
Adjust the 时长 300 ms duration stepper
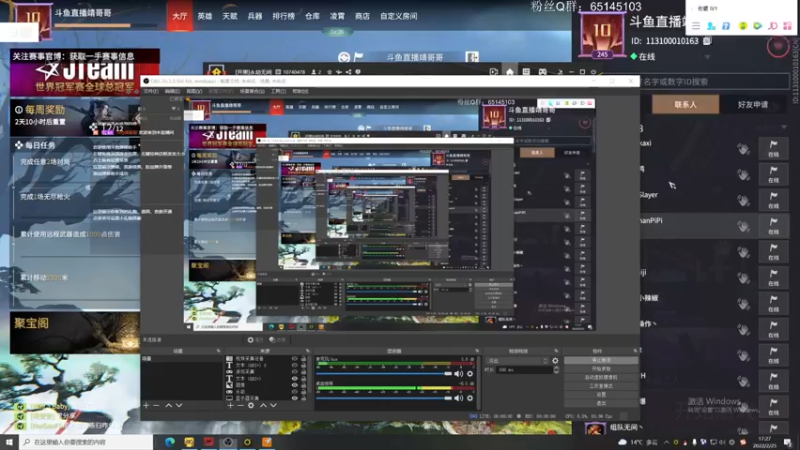point(556,369)
